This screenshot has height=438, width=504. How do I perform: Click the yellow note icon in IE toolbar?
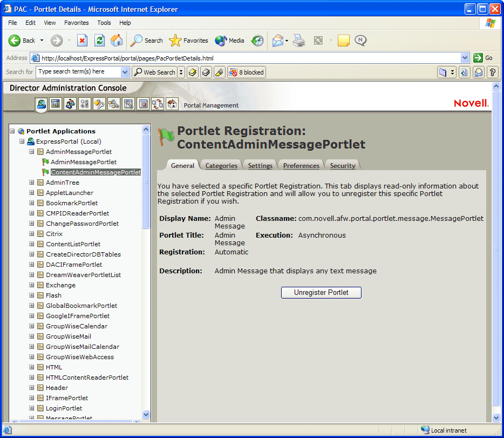coord(343,41)
